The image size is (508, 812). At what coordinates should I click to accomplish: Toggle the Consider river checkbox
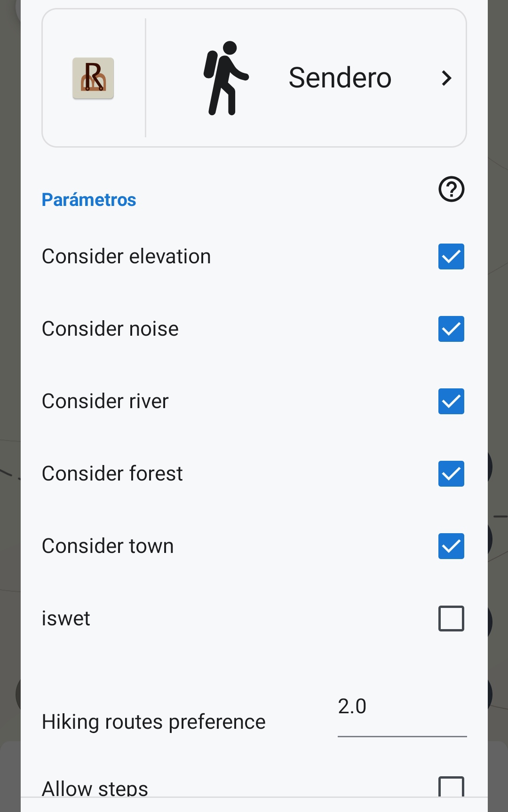[451, 401]
